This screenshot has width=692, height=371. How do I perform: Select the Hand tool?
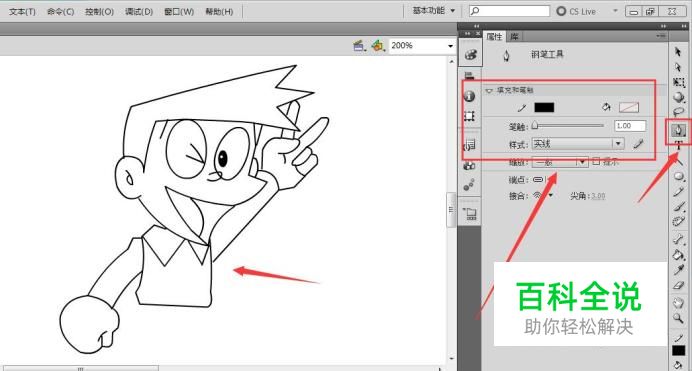pyautogui.click(x=678, y=303)
